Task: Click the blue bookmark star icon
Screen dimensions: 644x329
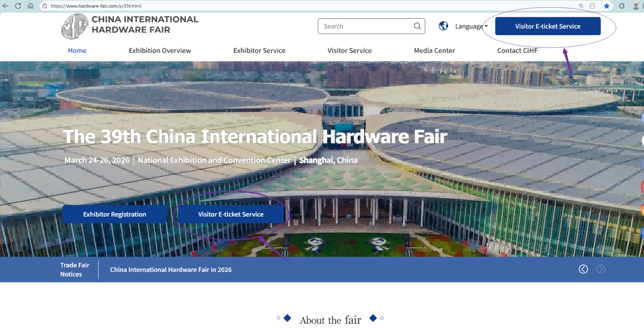Action: (607, 6)
